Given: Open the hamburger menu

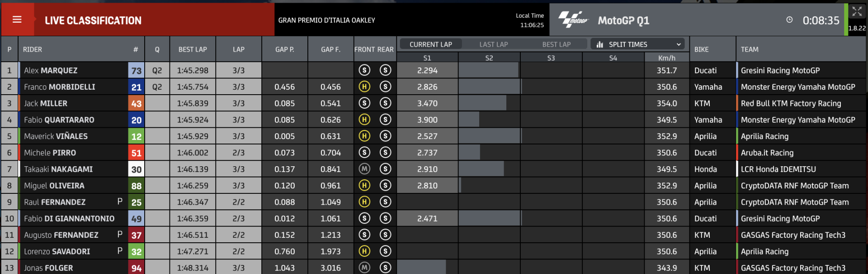Looking at the screenshot, I should click(17, 19).
